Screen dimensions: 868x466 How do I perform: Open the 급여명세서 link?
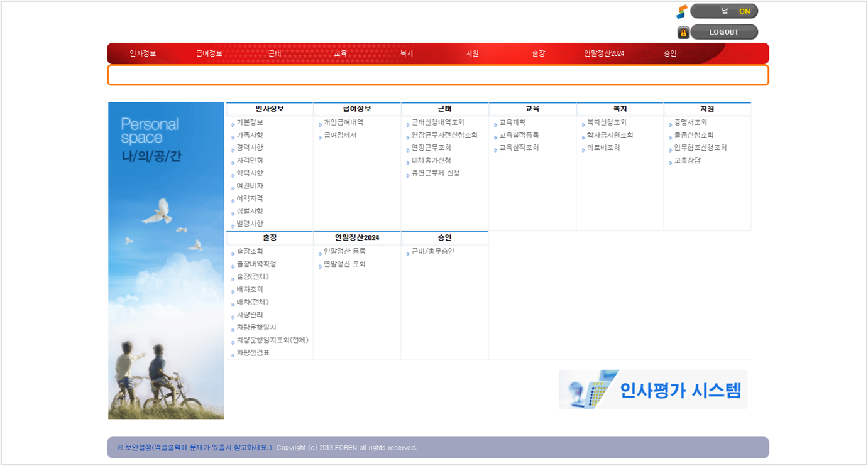pyautogui.click(x=340, y=135)
